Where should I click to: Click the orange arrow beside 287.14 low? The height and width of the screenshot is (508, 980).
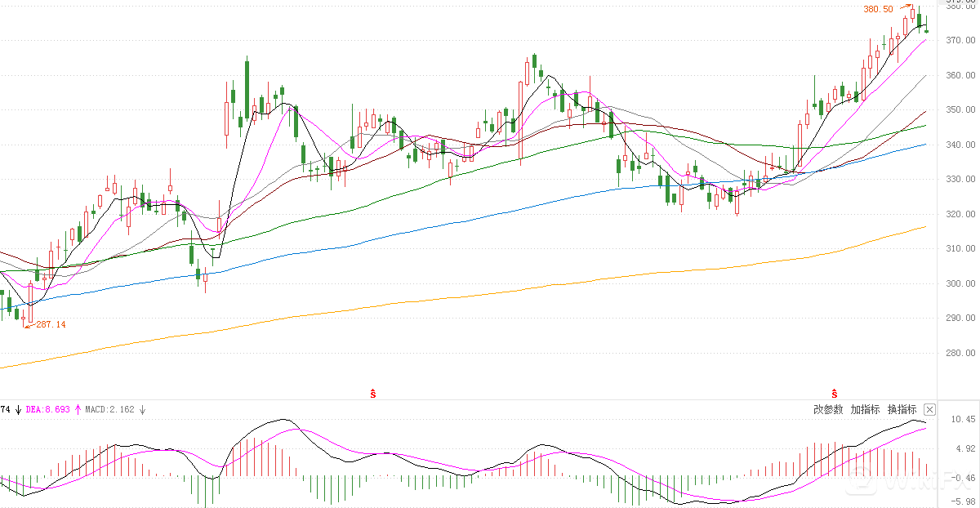tap(29, 325)
